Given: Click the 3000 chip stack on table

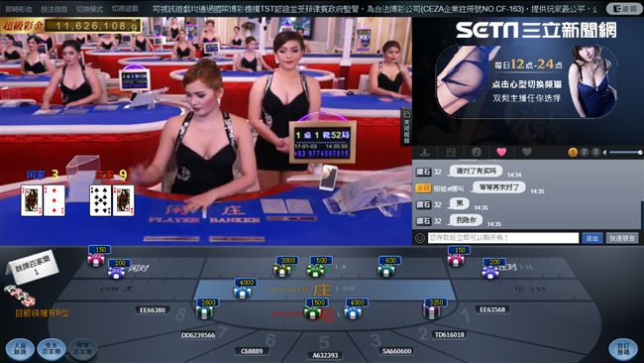Looking at the screenshot, I should (283, 267).
